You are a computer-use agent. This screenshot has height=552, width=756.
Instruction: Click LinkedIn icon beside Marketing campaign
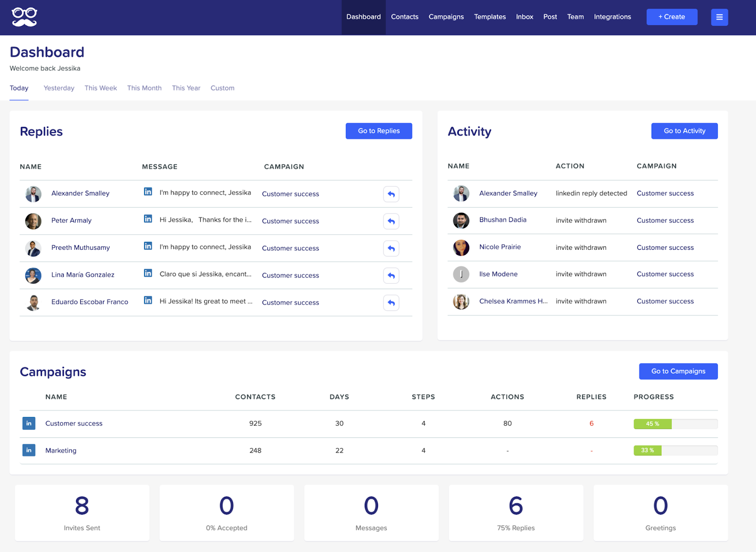point(29,450)
